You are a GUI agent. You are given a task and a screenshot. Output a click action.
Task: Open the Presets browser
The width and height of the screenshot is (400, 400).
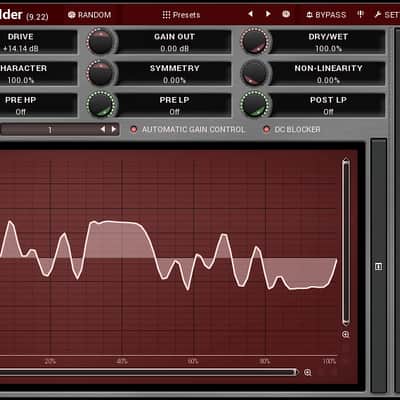[x=181, y=15]
